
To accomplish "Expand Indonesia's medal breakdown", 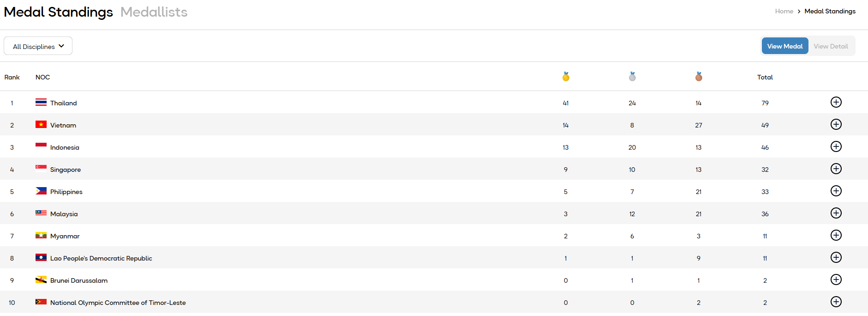I will coord(836,146).
